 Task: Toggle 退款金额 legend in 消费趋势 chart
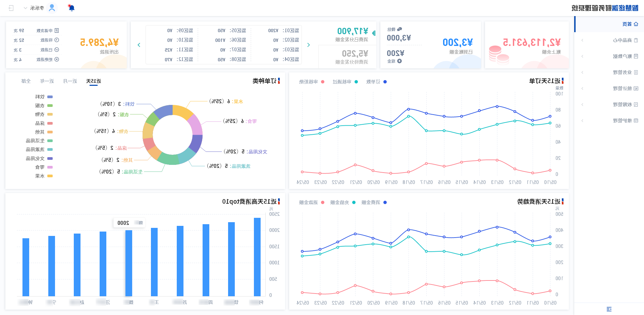point(312,202)
